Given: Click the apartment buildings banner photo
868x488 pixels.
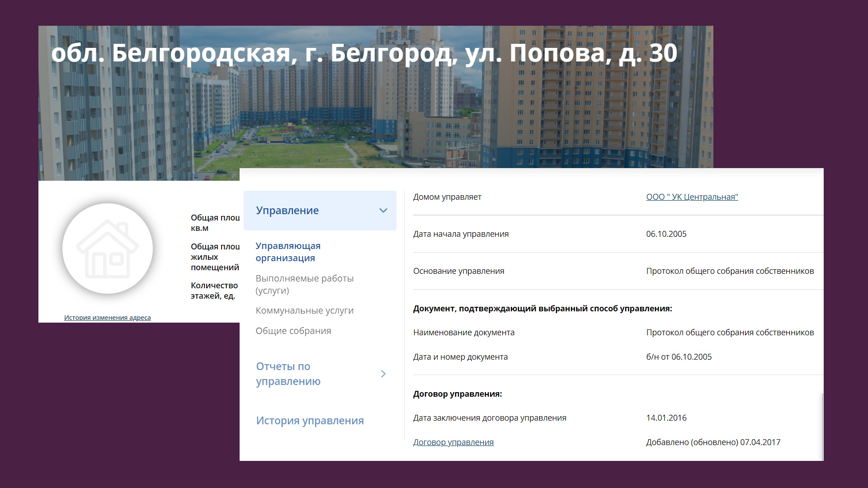Looking at the screenshot, I should 316,122.
